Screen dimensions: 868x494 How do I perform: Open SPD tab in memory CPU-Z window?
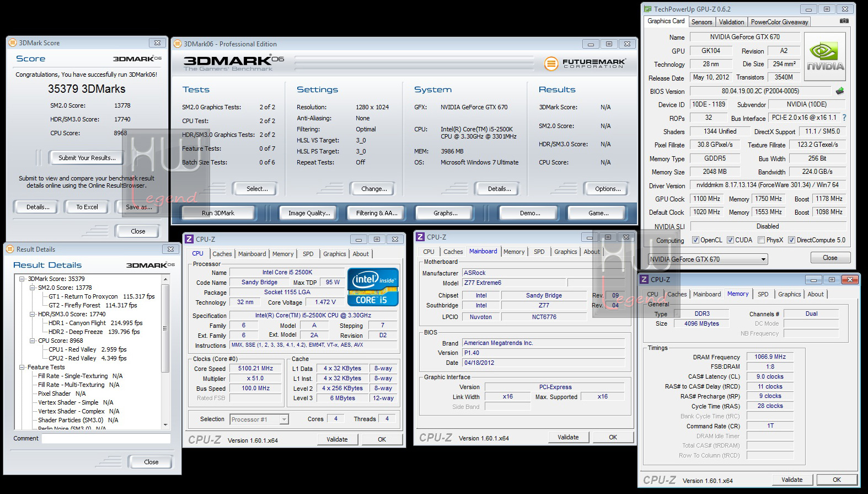point(763,294)
